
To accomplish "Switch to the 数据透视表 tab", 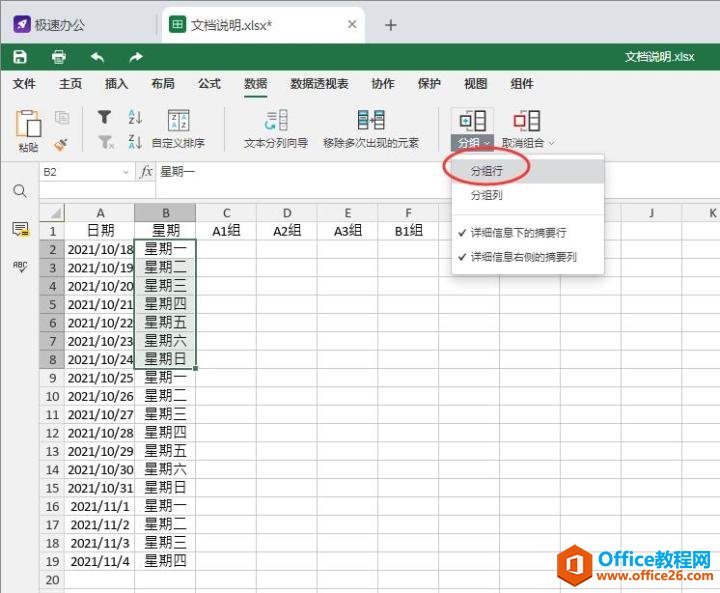I will [x=319, y=84].
